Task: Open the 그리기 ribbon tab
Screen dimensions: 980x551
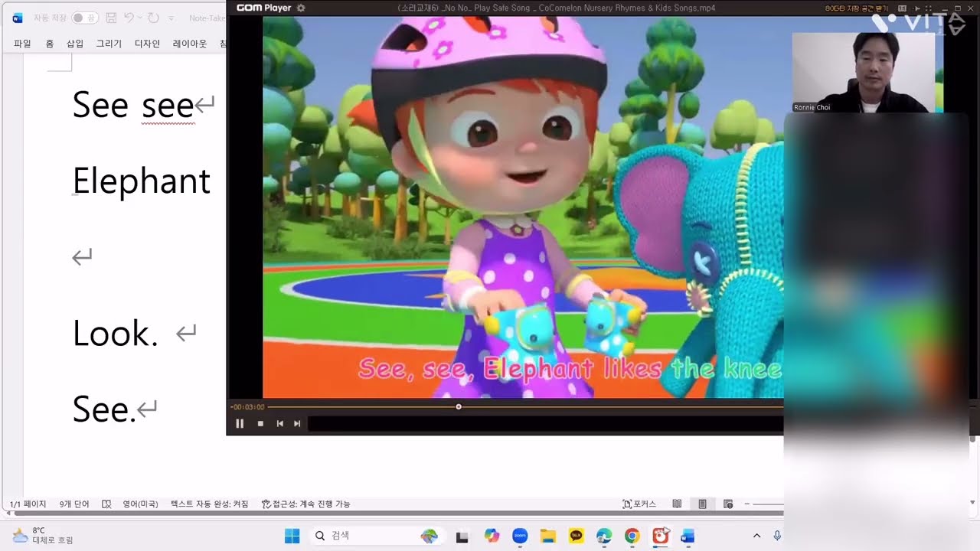Action: click(109, 44)
